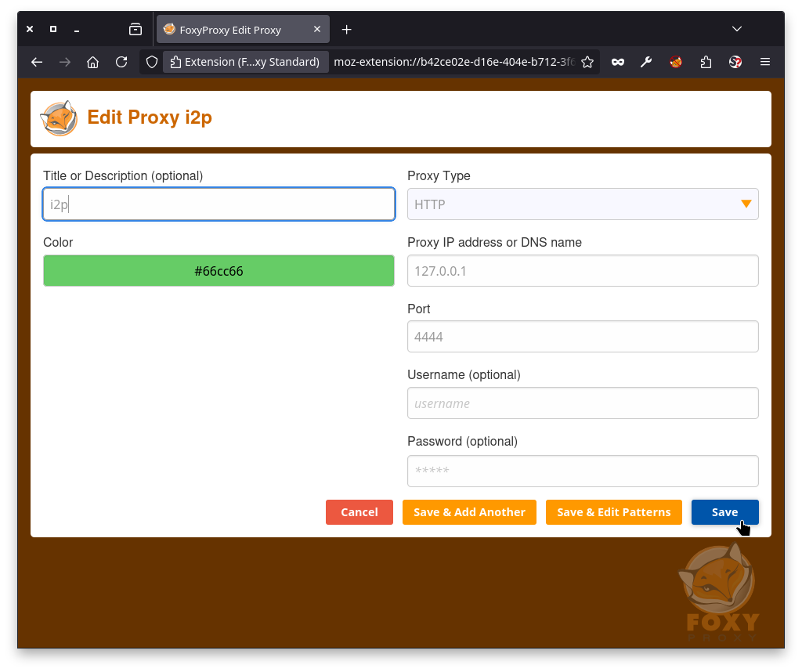The height and width of the screenshot is (672, 802).
Task: Click the 'Title or Description (optional)' label
Action: click(123, 175)
